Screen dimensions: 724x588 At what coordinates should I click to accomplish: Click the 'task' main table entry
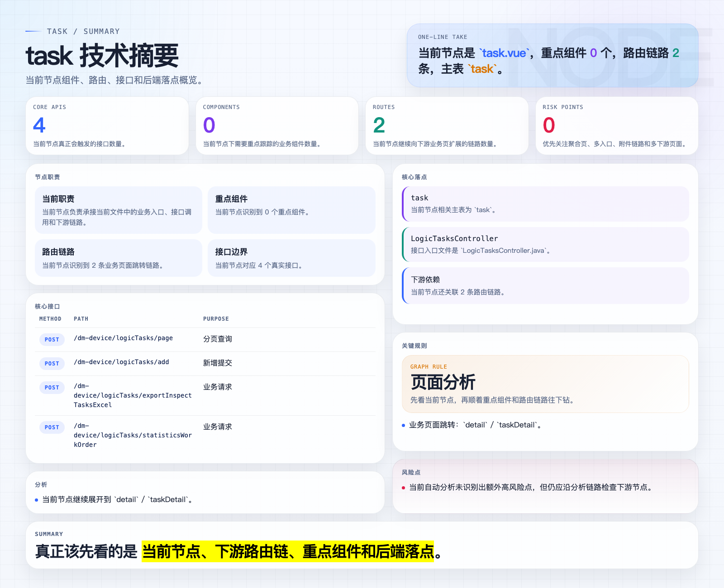[545, 204]
